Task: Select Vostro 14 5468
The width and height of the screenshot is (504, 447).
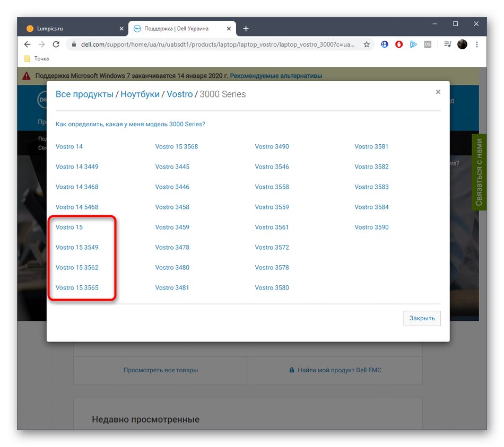Action: (77, 207)
